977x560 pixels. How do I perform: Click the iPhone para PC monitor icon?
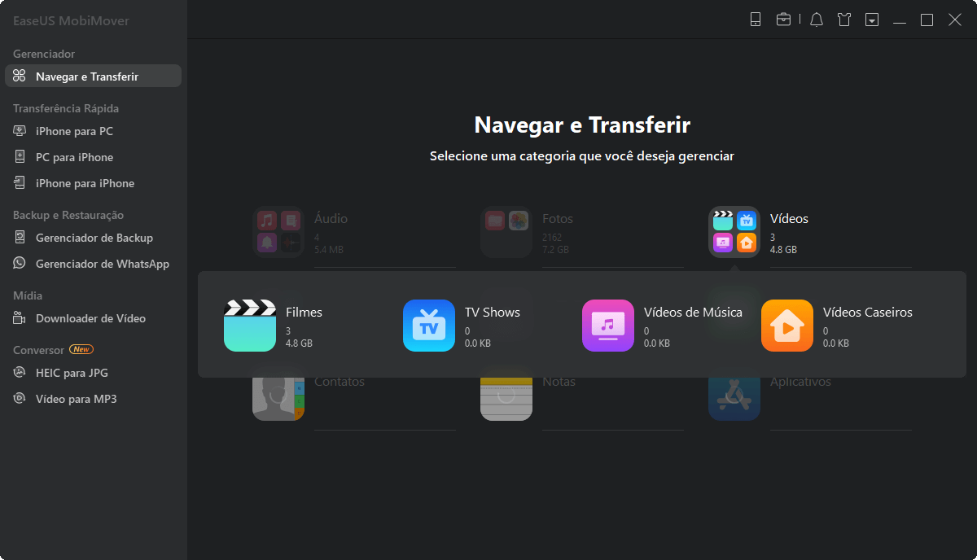coord(20,131)
